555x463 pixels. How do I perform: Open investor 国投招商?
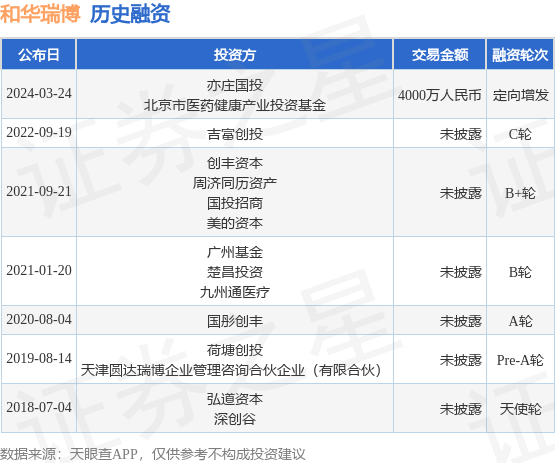coord(235,203)
